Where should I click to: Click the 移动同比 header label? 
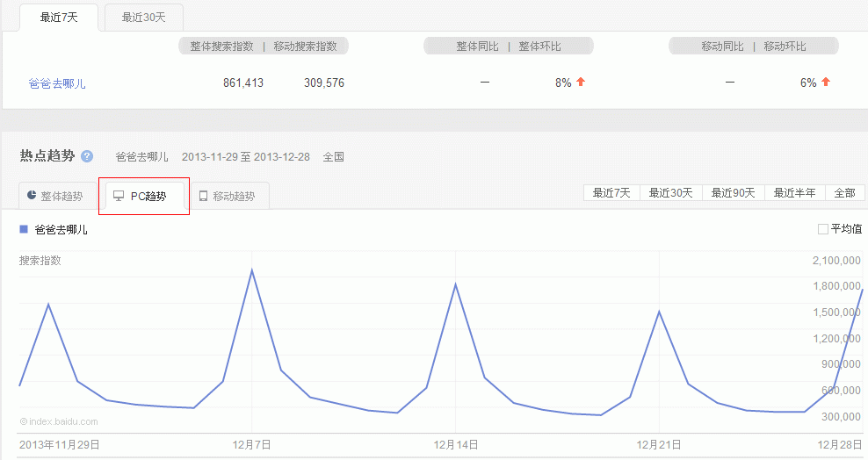point(722,47)
